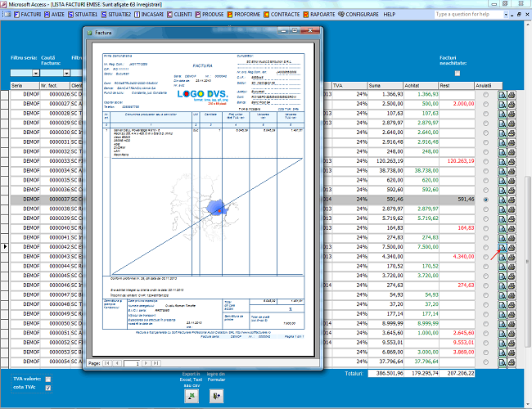Toggle Anulata radio for invoice 0000037
Screen dimensions: 532x409
pyautogui.click(x=486, y=200)
